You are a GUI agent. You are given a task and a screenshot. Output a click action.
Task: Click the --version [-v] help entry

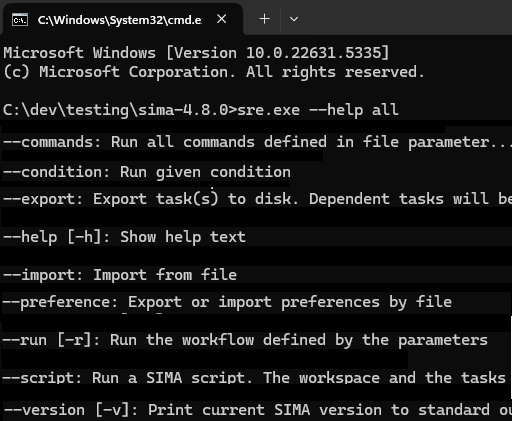point(256,410)
